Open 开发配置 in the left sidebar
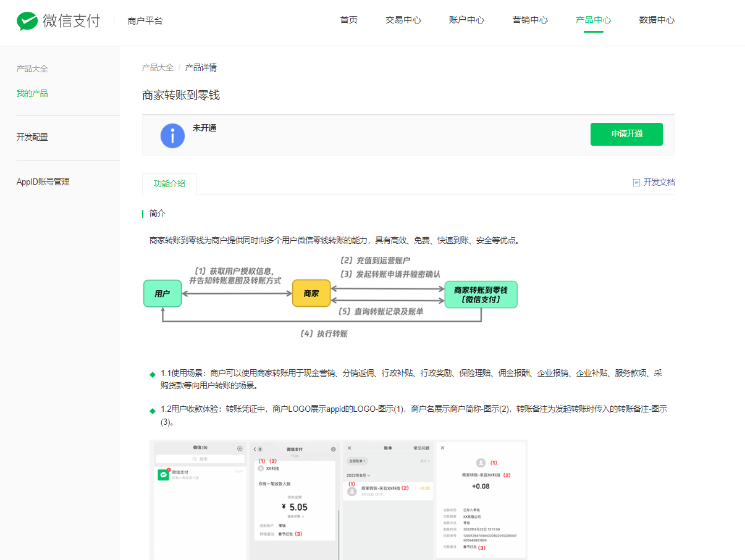The width and height of the screenshot is (745, 560). (x=32, y=137)
